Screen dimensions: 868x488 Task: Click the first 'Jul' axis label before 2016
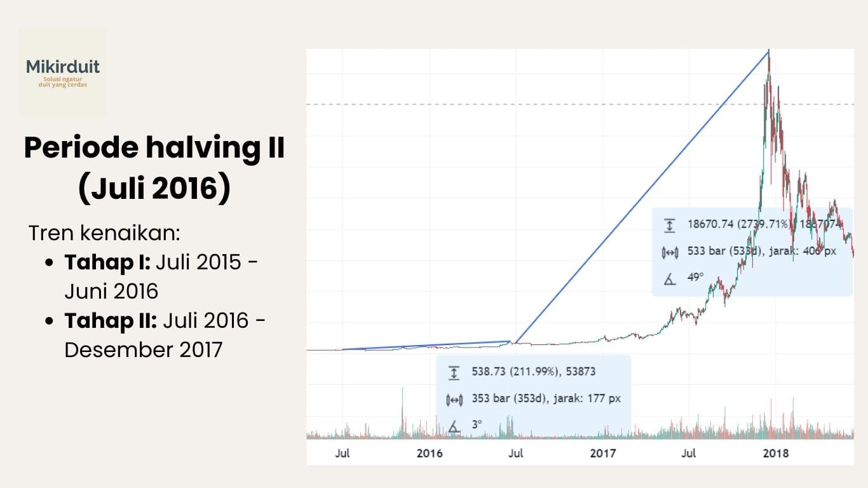click(342, 454)
